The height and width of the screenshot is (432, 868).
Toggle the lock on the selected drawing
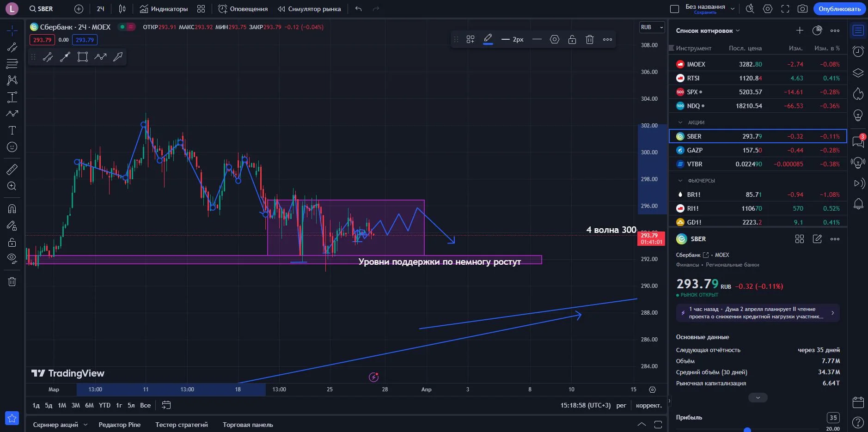click(572, 40)
